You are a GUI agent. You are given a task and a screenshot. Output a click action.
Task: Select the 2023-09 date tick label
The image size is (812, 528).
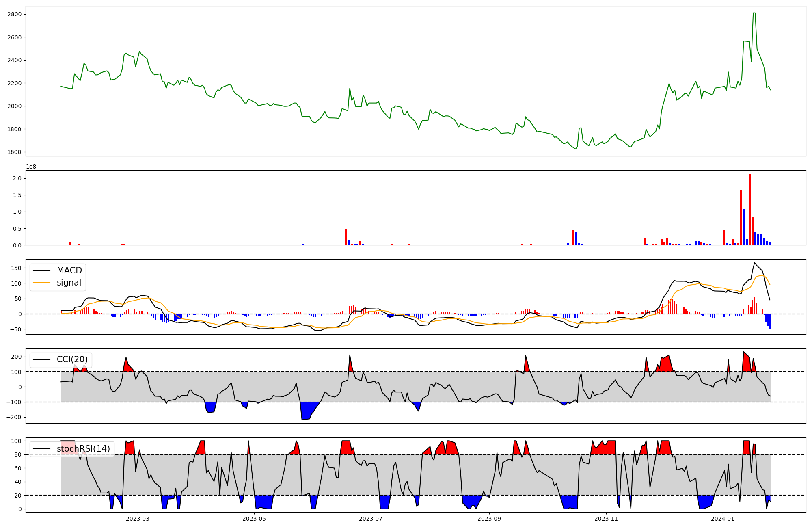(x=489, y=519)
